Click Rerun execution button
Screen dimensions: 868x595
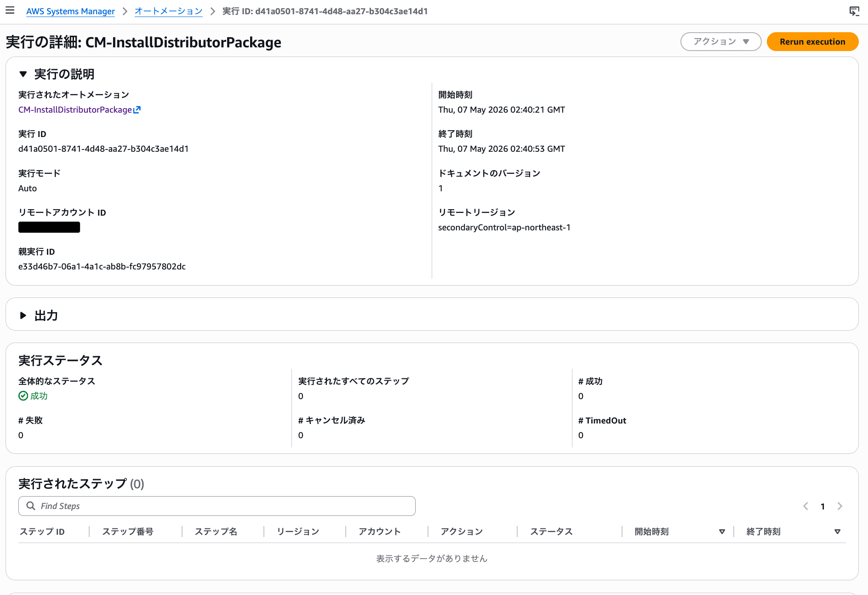coord(812,42)
